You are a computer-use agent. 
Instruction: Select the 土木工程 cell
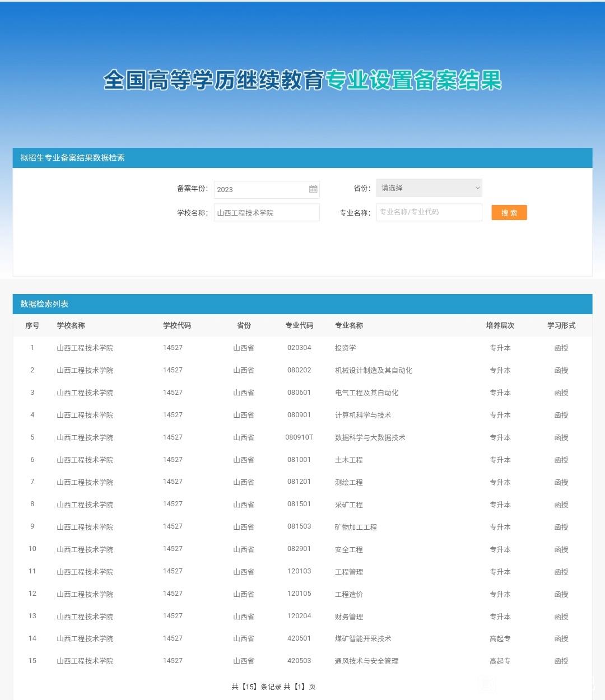point(349,460)
